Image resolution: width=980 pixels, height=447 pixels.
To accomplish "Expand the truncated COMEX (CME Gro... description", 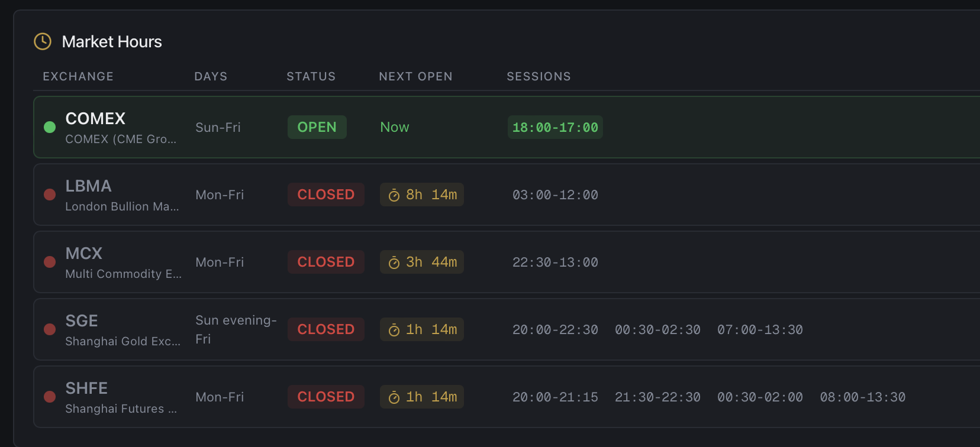I will coord(121,140).
